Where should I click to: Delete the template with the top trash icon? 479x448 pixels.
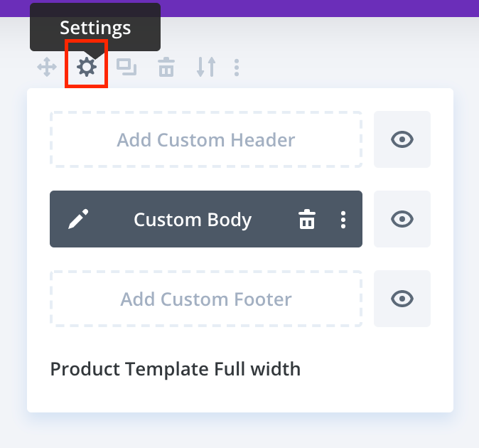(166, 68)
